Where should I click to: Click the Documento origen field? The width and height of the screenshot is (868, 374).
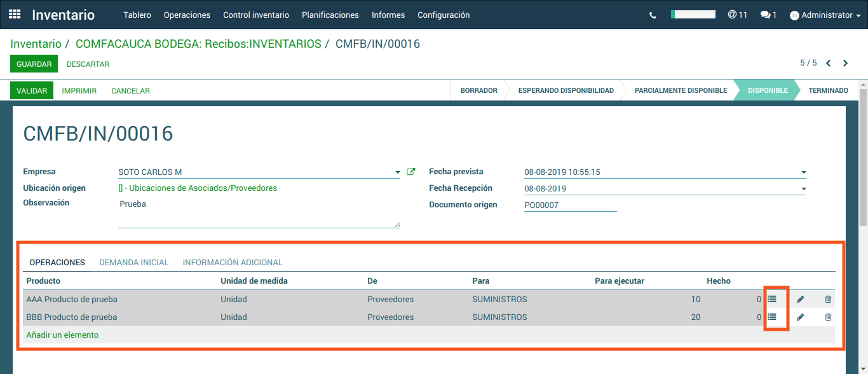pos(570,204)
